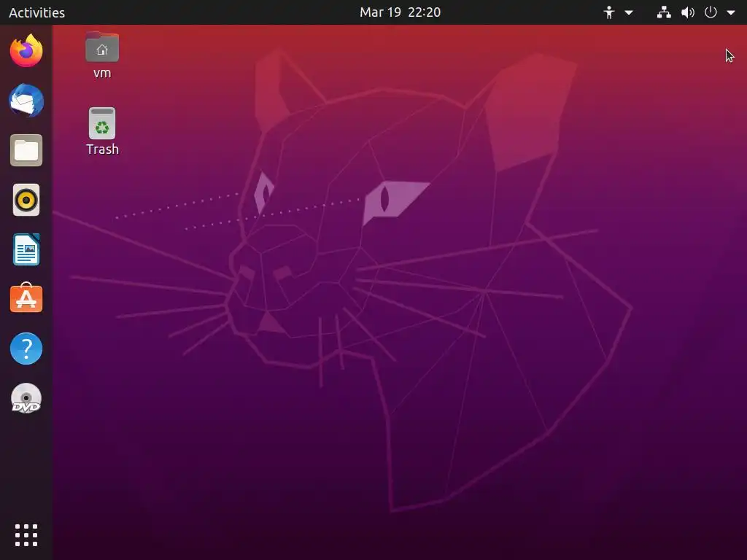Click the power icon in top bar
747x560 pixels.
[x=711, y=12]
